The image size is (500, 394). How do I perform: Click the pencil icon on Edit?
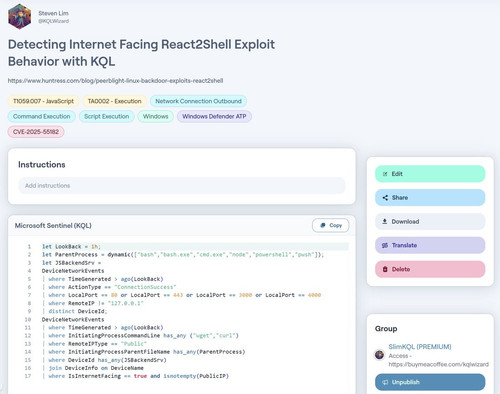pyautogui.click(x=385, y=174)
